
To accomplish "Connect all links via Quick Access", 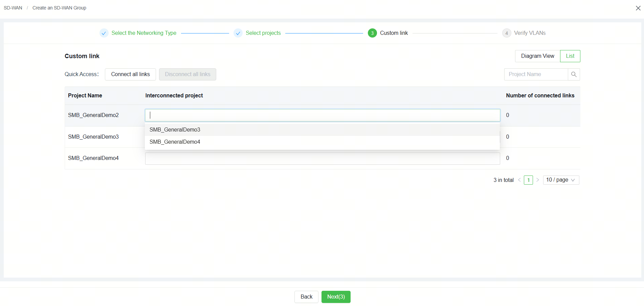I will 130,74.
